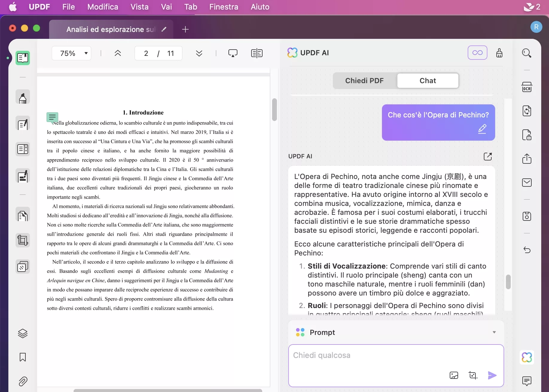Image resolution: width=549 pixels, height=392 pixels.
Task: Open the Apple menu
Action: click(x=13, y=7)
